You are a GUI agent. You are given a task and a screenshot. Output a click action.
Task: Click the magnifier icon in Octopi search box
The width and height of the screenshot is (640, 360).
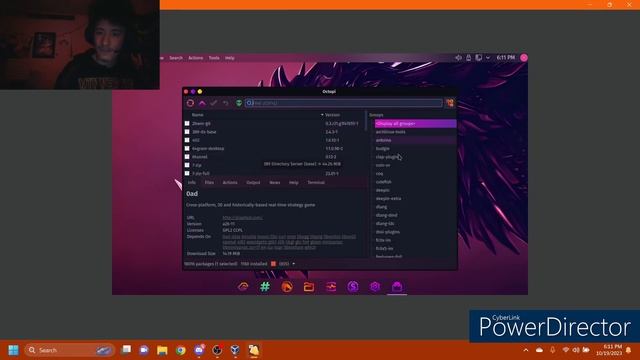coord(249,103)
